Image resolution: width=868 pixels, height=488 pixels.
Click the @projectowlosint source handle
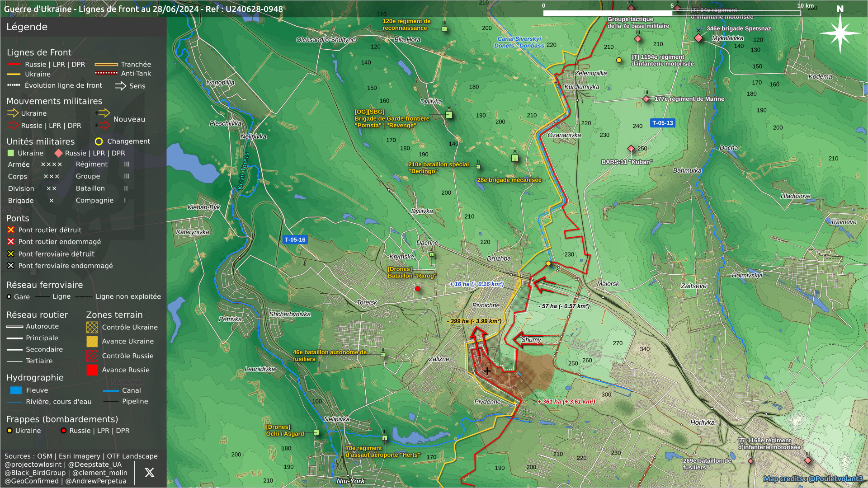click(33, 465)
